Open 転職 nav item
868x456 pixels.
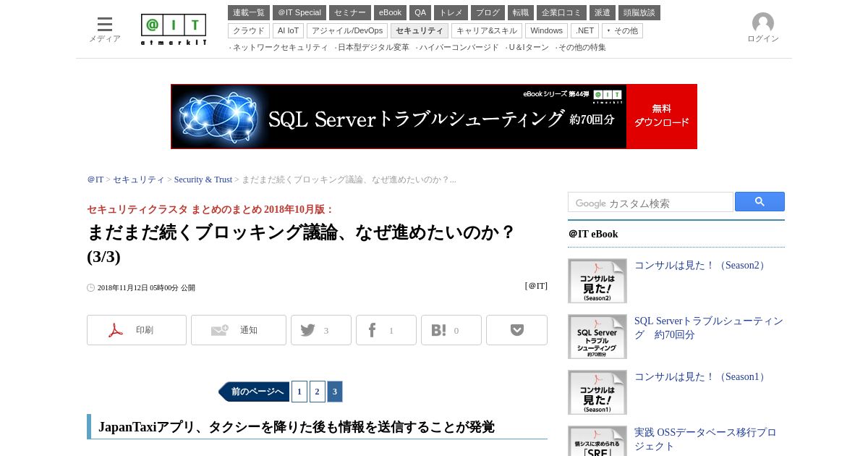tap(521, 13)
